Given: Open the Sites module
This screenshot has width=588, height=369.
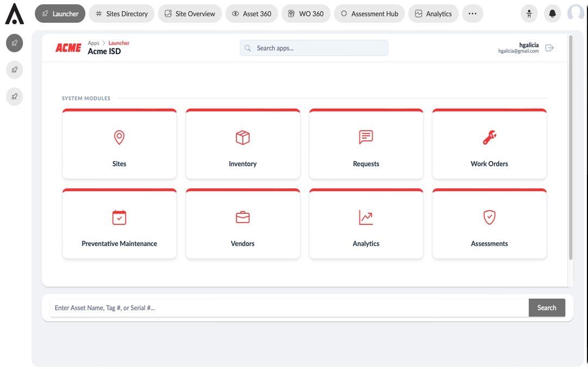Looking at the screenshot, I should [x=119, y=143].
